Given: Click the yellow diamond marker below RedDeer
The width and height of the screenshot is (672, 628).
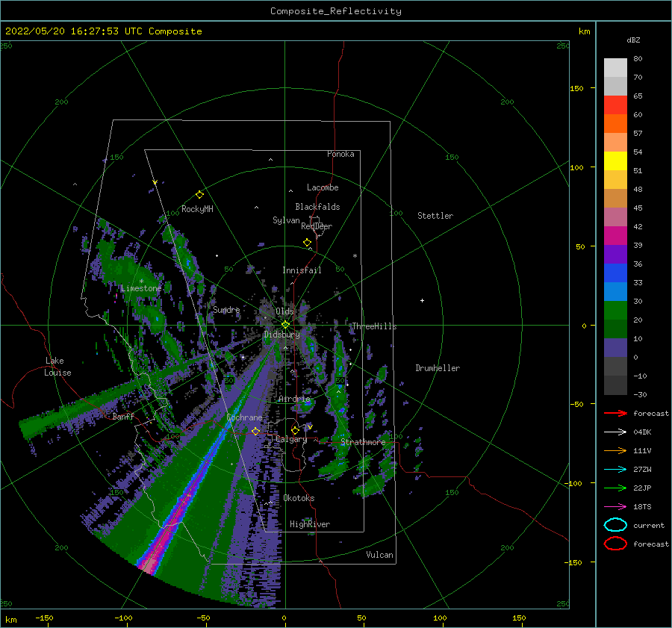Looking at the screenshot, I should [x=307, y=243].
